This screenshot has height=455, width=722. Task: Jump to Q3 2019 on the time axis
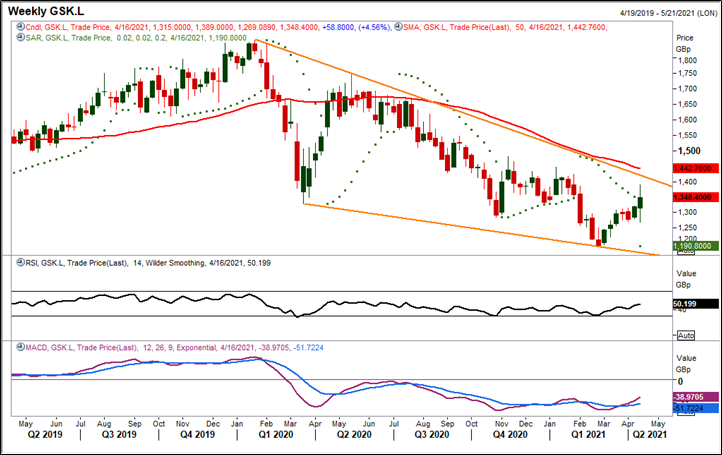[x=119, y=434]
